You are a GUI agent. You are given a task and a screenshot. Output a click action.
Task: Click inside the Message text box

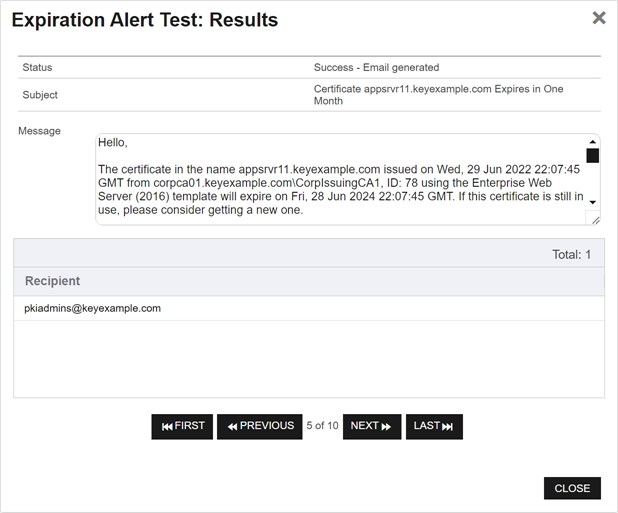340,180
